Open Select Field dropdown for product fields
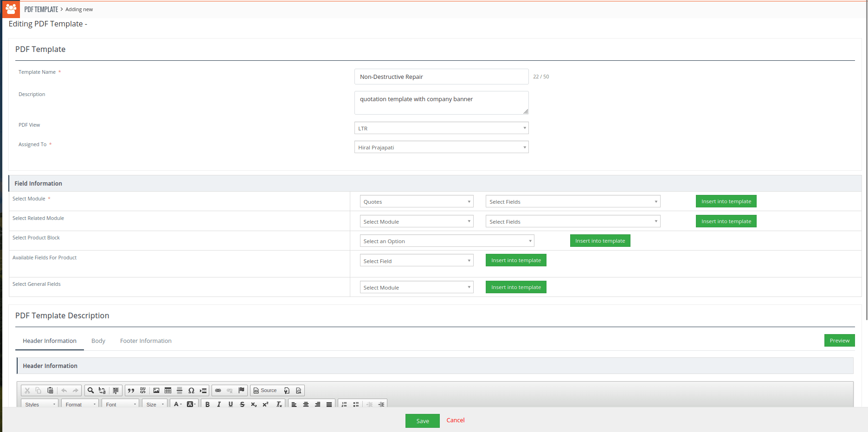This screenshot has width=868, height=432. [x=417, y=261]
